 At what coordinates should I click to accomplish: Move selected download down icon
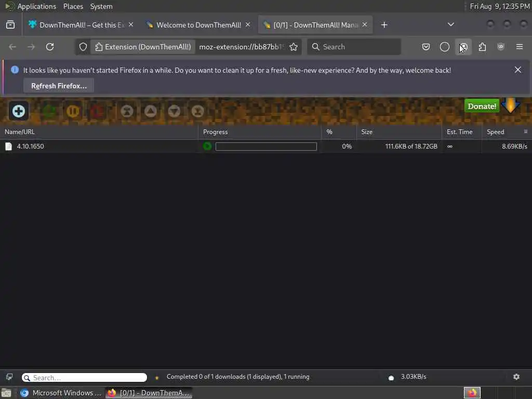pos(174,111)
